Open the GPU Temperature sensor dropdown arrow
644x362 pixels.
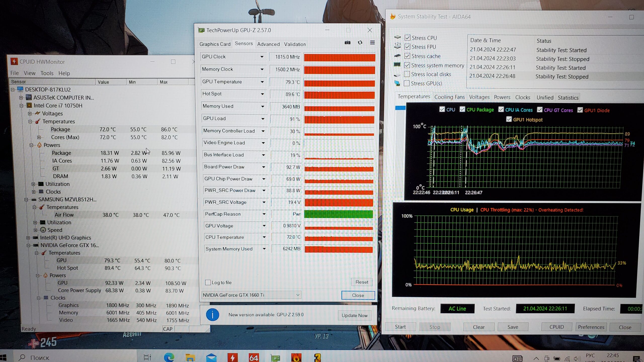point(262,82)
